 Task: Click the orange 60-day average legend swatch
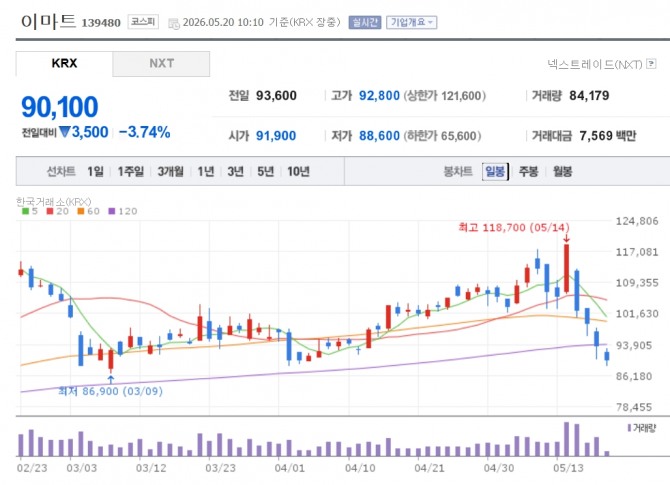pos(81,211)
